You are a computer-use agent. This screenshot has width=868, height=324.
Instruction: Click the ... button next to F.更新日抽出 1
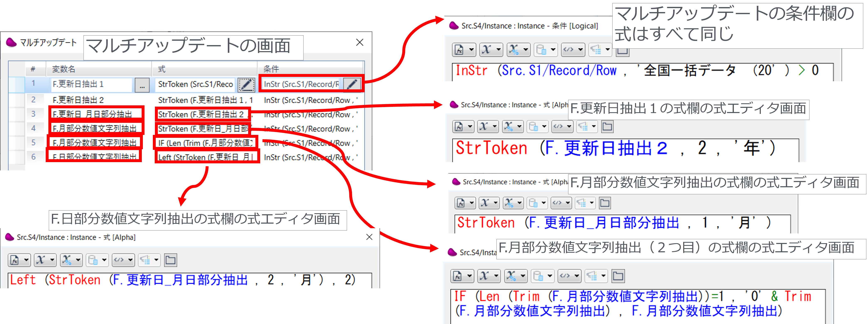click(x=142, y=85)
